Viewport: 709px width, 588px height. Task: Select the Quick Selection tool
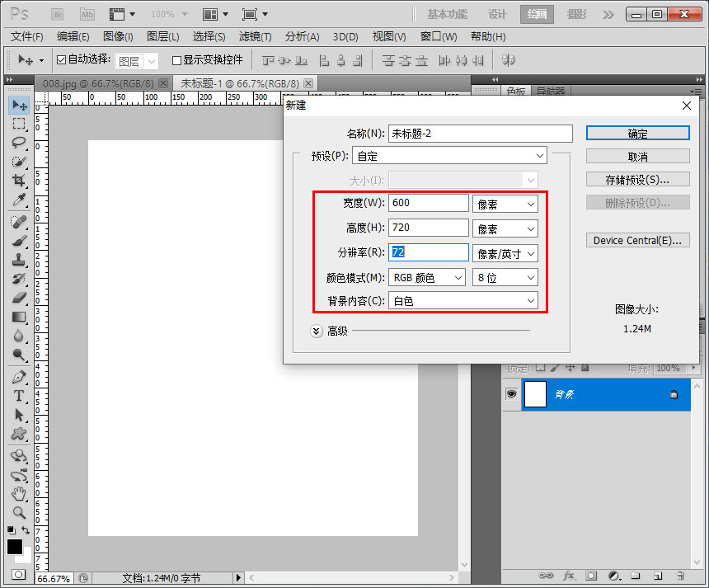click(x=19, y=162)
